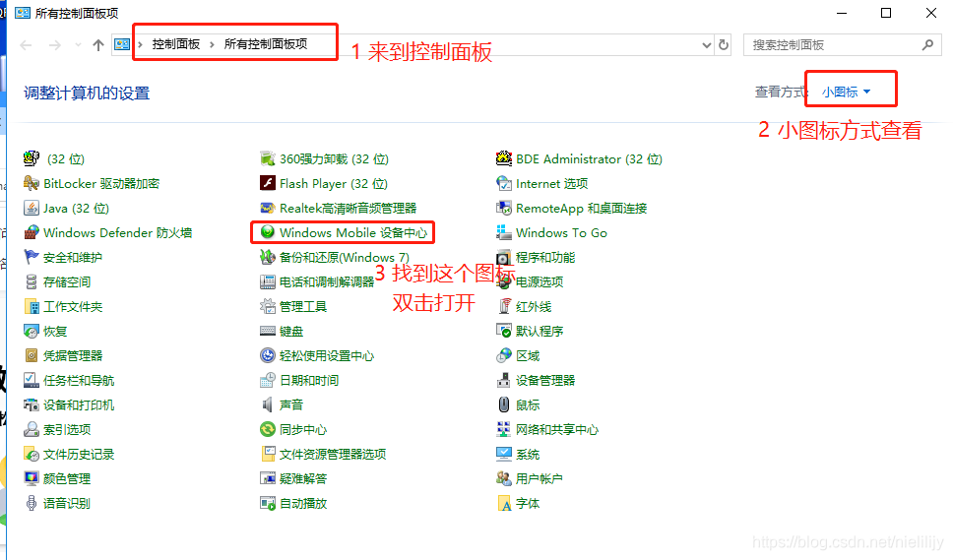Open the BitLocker 驱动器加密 icon
The image size is (953, 560).
[31, 183]
